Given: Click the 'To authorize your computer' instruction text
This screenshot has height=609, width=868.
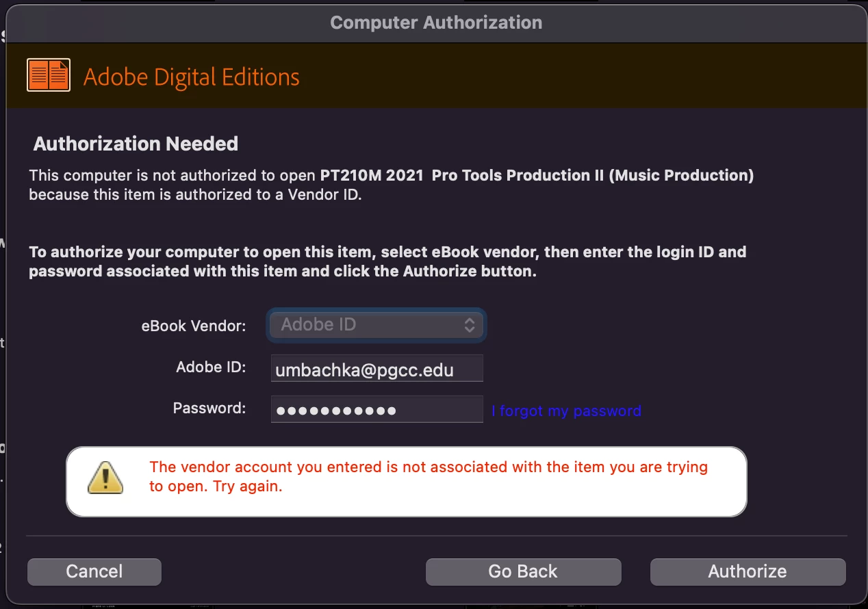Looking at the screenshot, I should pyautogui.click(x=387, y=261).
